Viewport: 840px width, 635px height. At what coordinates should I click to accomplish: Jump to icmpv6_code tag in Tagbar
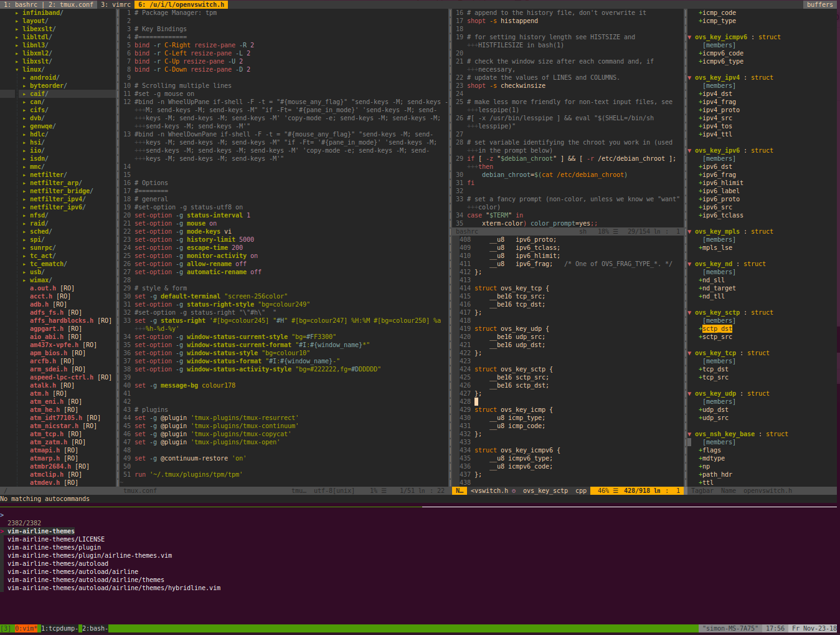coord(723,53)
